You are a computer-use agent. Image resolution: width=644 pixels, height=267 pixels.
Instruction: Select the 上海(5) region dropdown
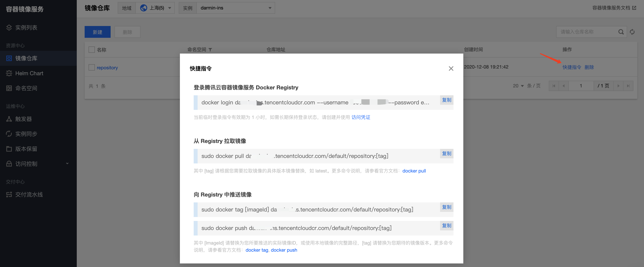[157, 7]
